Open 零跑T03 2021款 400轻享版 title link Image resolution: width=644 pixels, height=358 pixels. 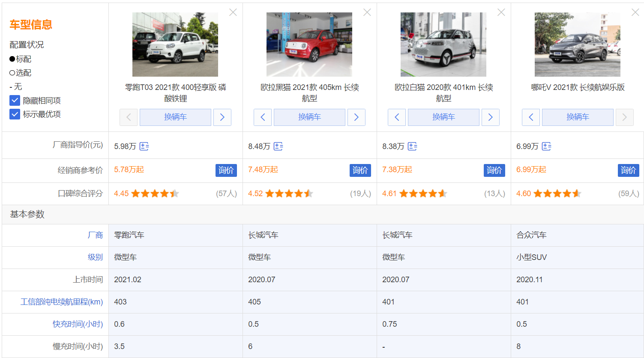(x=176, y=93)
